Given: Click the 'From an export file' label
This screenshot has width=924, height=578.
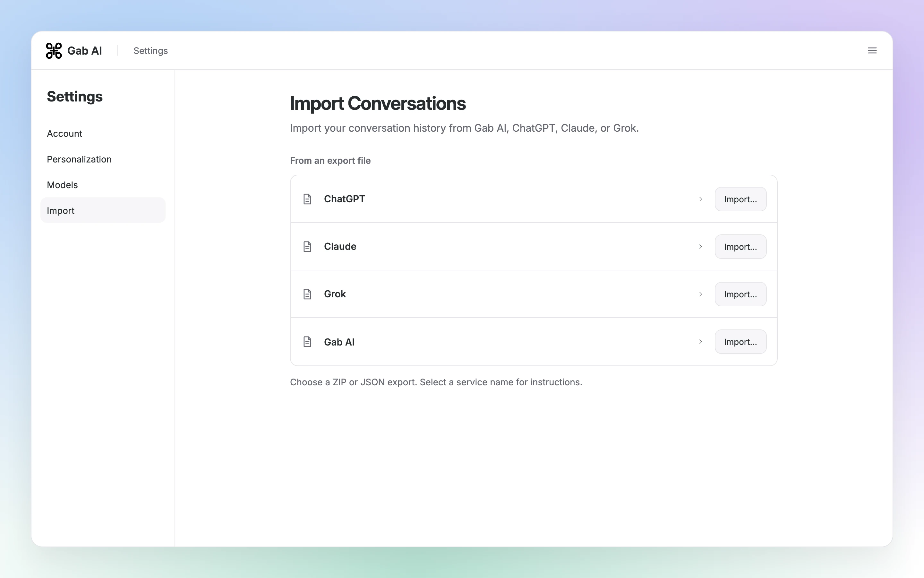Looking at the screenshot, I should pos(330,161).
